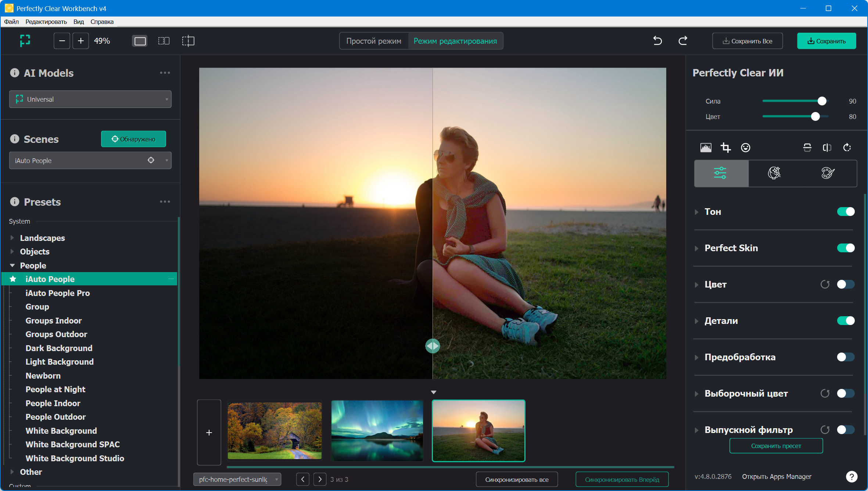868x491 pixels.
Task: Open the histogram icon
Action: pyautogui.click(x=706, y=148)
